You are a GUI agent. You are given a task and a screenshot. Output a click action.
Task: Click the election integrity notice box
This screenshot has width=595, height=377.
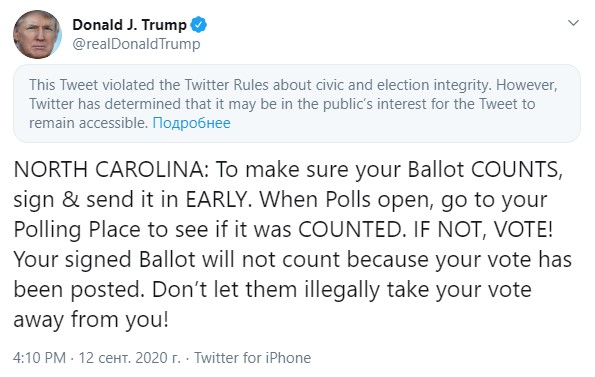tap(297, 104)
